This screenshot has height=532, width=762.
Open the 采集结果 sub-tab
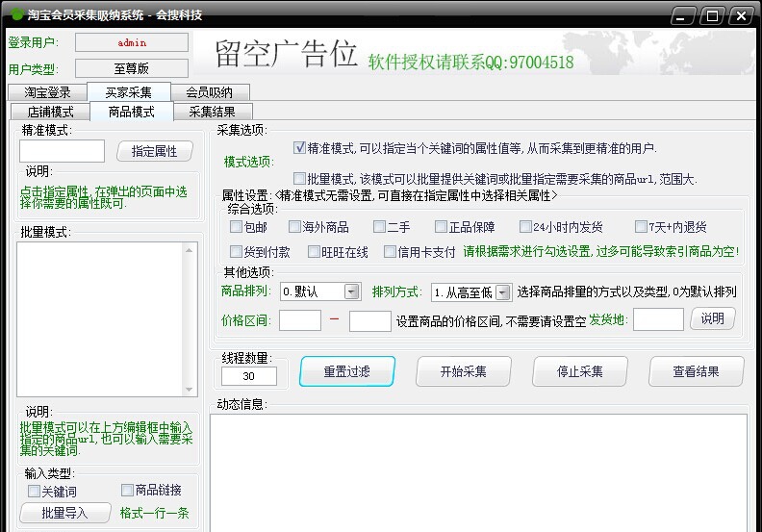(213, 112)
